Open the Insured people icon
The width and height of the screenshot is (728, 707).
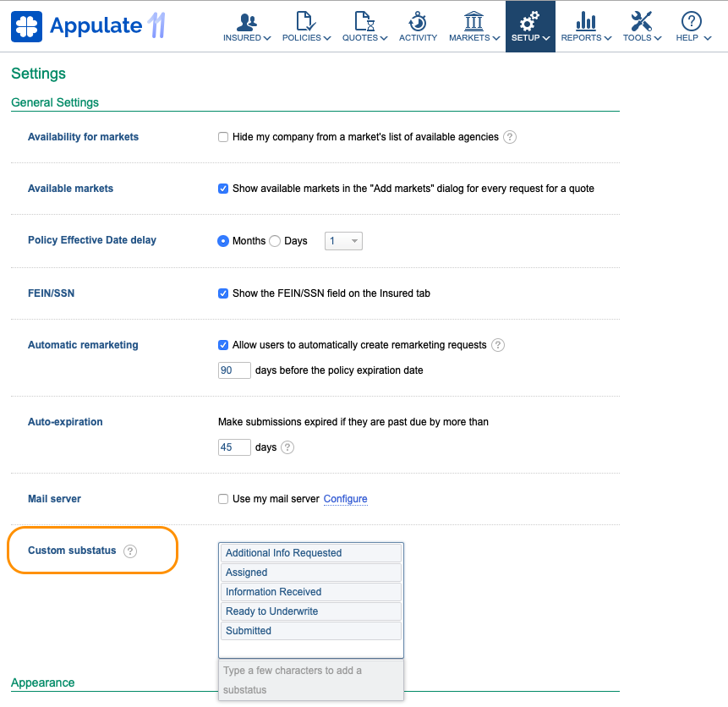tap(247, 21)
